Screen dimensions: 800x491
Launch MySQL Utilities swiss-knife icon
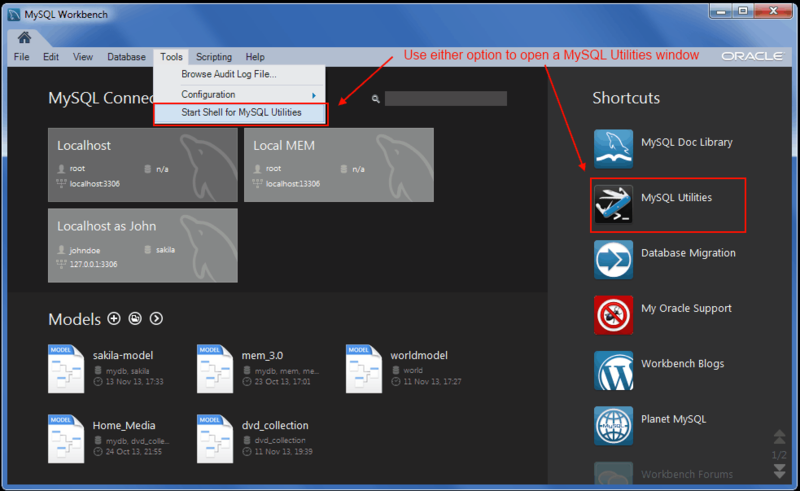613,204
